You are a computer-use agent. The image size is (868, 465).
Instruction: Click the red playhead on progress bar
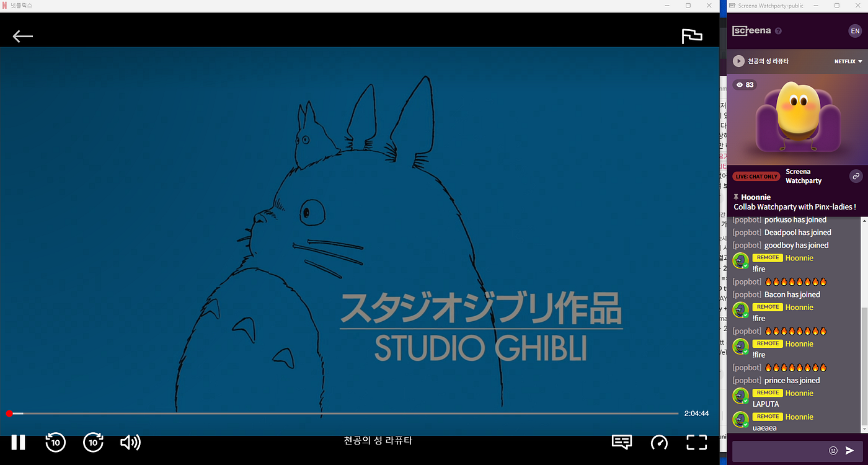tap(9, 414)
